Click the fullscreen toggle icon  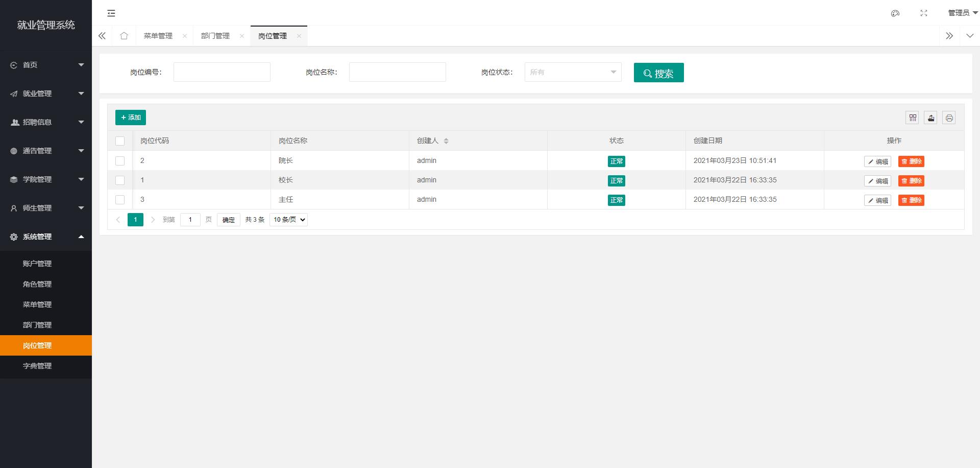click(924, 13)
